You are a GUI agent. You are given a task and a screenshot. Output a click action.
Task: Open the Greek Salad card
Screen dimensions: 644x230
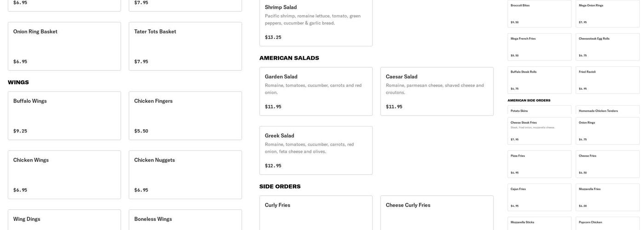pos(316,150)
